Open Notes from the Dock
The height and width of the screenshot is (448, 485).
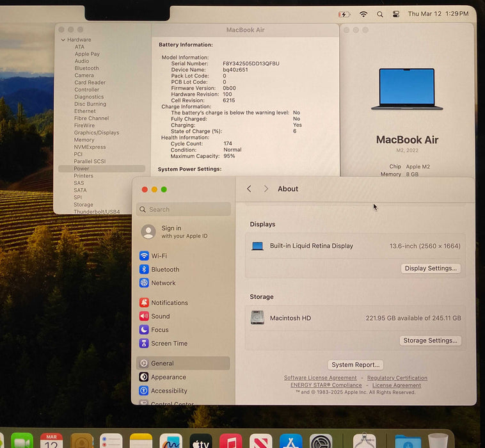(141, 441)
